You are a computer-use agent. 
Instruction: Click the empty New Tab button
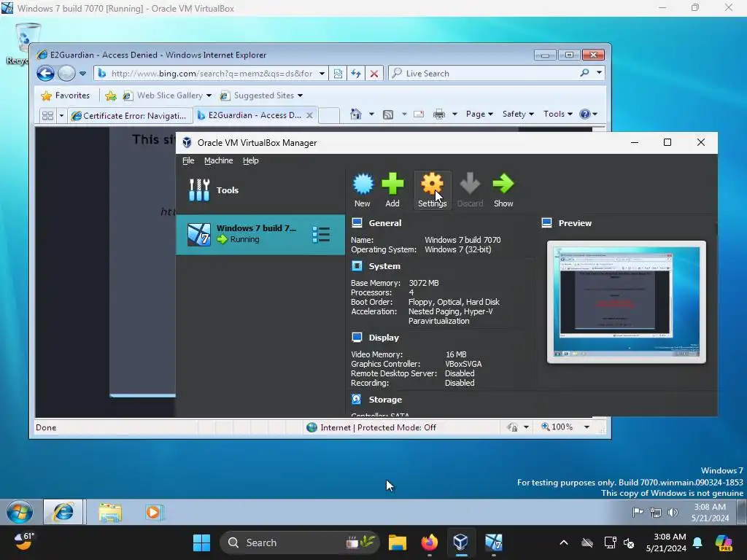point(329,115)
